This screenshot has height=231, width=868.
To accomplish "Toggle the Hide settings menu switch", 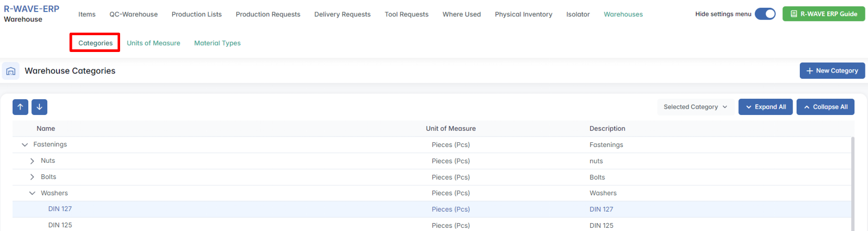I will (765, 14).
